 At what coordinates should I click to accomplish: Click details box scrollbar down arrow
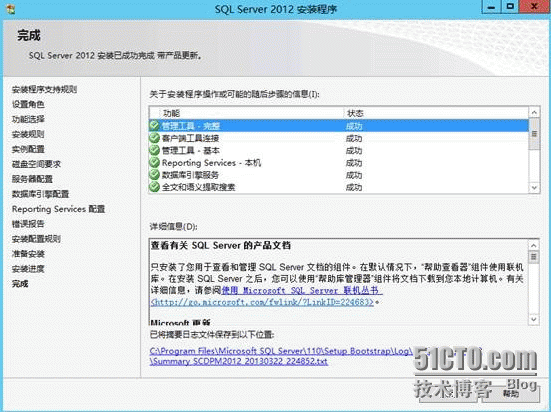point(533,319)
